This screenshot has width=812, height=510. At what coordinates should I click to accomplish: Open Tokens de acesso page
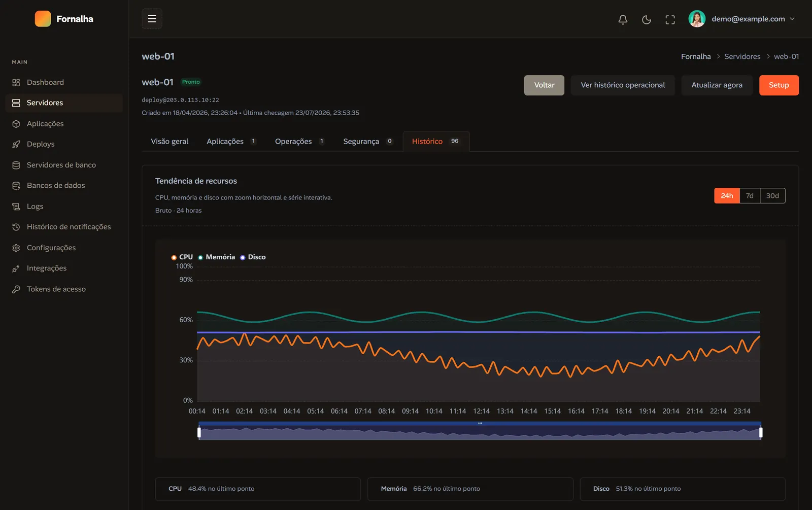coord(64,289)
